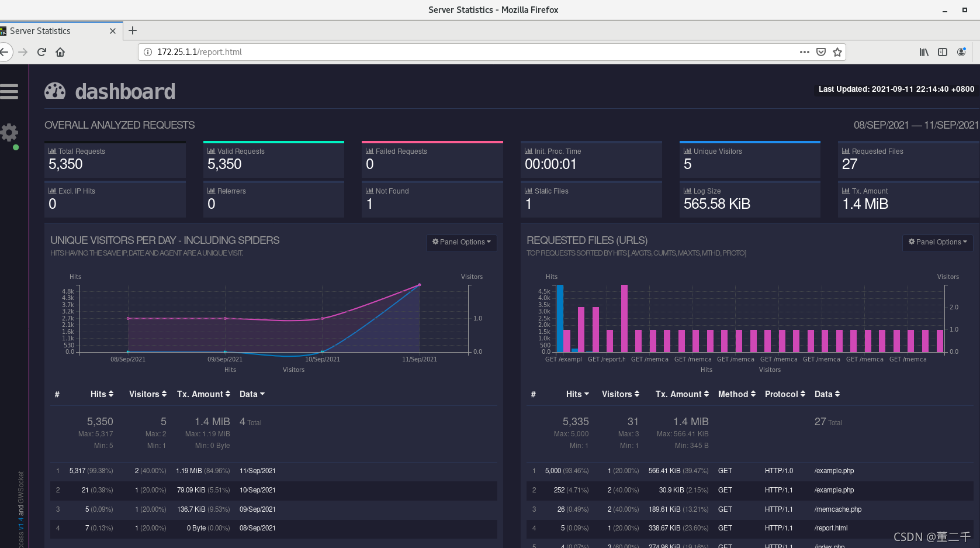Image resolution: width=980 pixels, height=548 pixels.
Task: Sort requested files by Visitors column
Action: click(621, 394)
